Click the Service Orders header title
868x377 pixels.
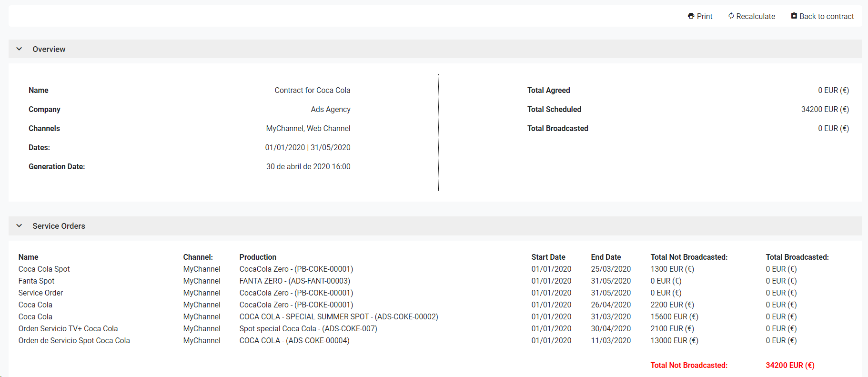(x=59, y=226)
